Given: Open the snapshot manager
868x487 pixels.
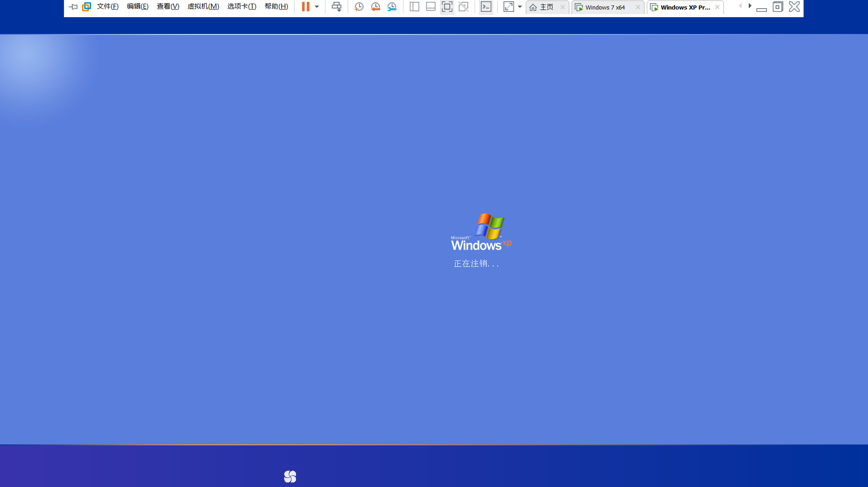Looking at the screenshot, I should click(392, 7).
